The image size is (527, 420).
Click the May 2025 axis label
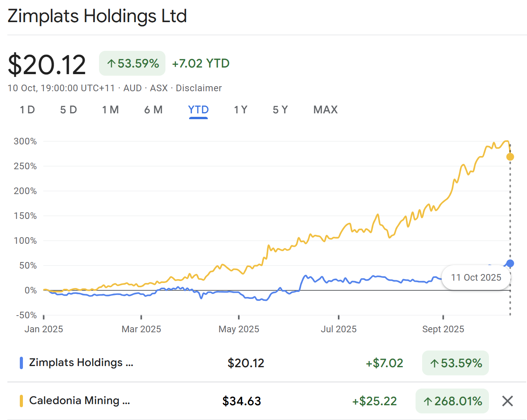(x=239, y=329)
